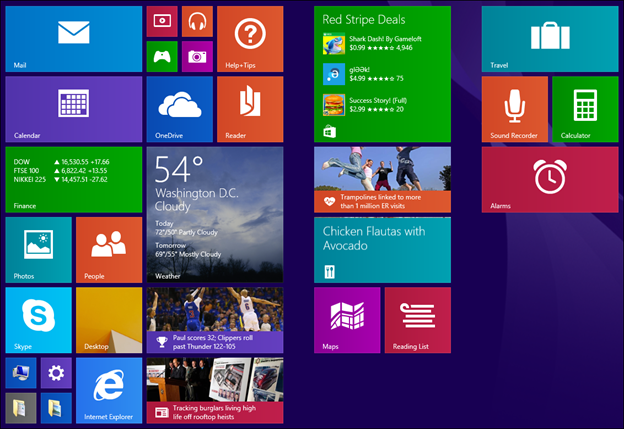Select Success Story! (Full) deal

pos(365,105)
